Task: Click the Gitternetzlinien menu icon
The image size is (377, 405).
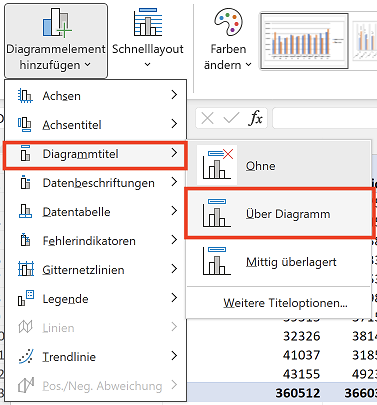Action: [26, 269]
